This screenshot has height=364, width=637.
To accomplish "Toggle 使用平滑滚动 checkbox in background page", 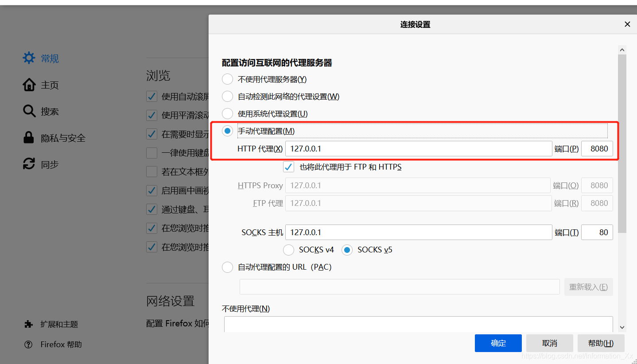I will (x=151, y=115).
